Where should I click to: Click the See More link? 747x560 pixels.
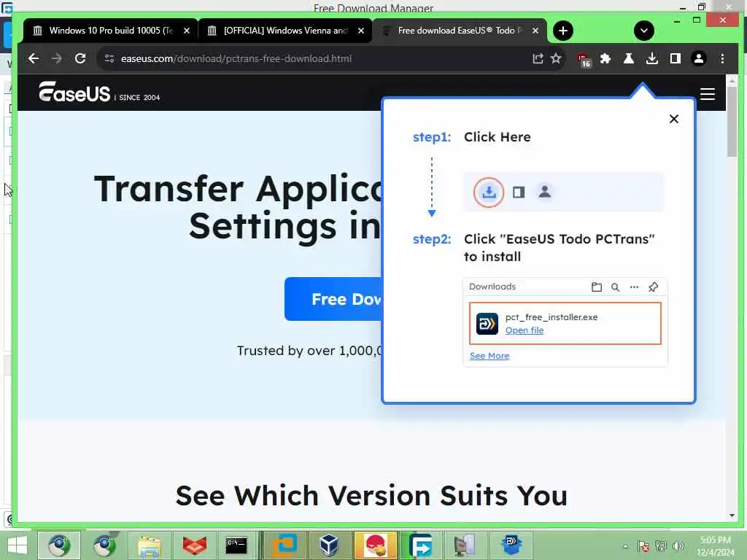pos(489,356)
